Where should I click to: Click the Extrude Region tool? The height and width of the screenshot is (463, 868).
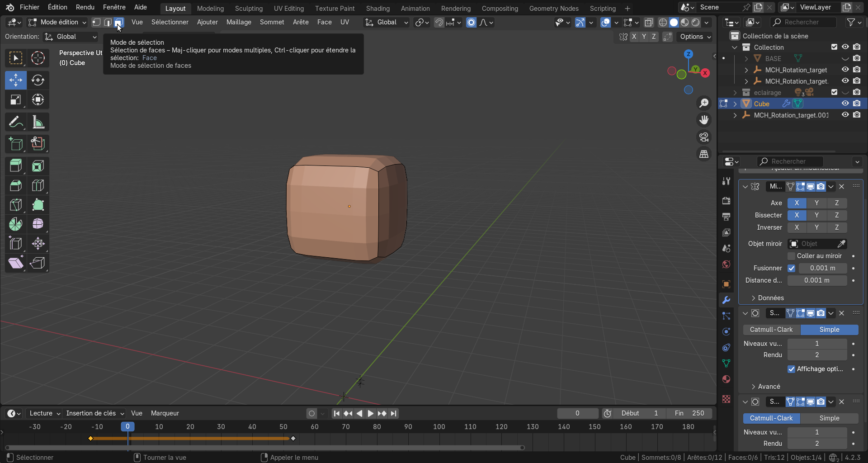[x=16, y=166]
